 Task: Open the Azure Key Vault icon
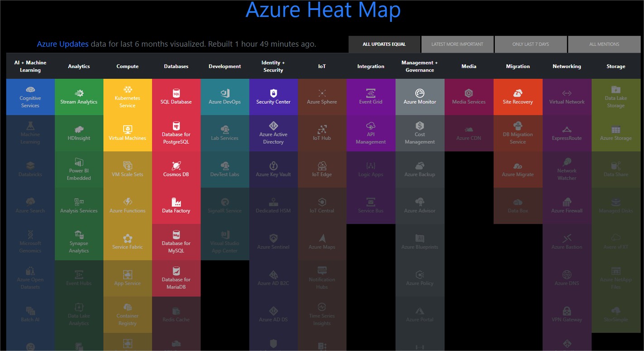(273, 166)
